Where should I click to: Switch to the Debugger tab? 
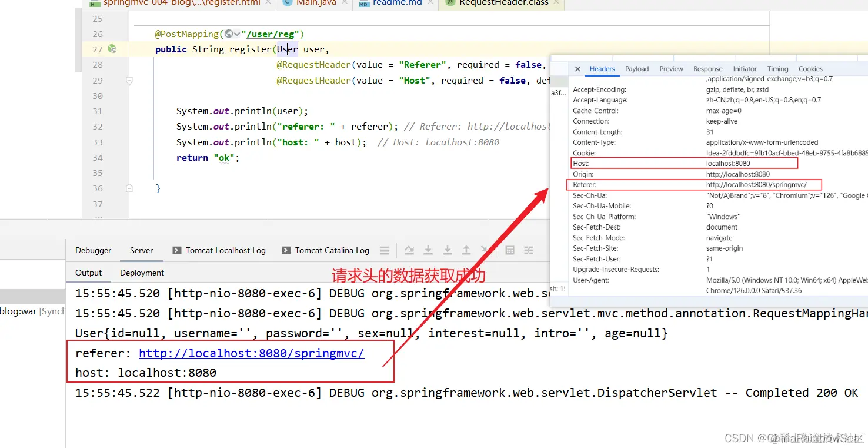coord(93,250)
